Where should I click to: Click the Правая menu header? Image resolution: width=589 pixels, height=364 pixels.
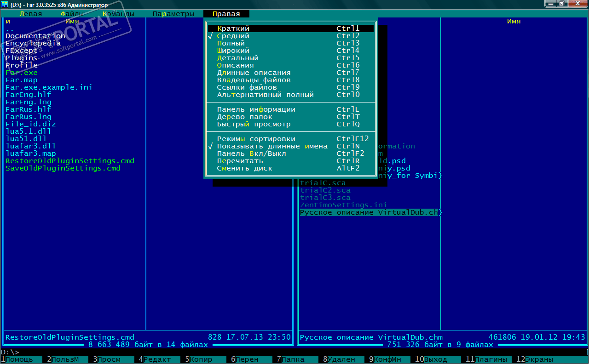pyautogui.click(x=226, y=14)
